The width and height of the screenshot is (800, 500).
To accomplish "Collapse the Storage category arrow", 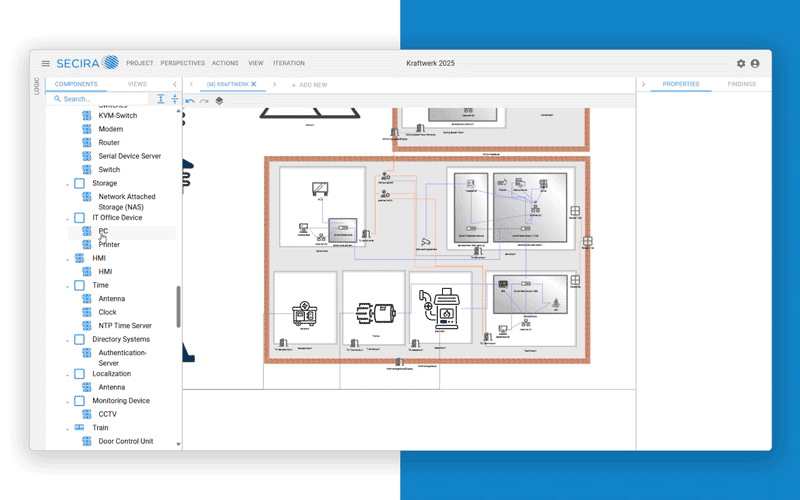I will click(x=68, y=184).
